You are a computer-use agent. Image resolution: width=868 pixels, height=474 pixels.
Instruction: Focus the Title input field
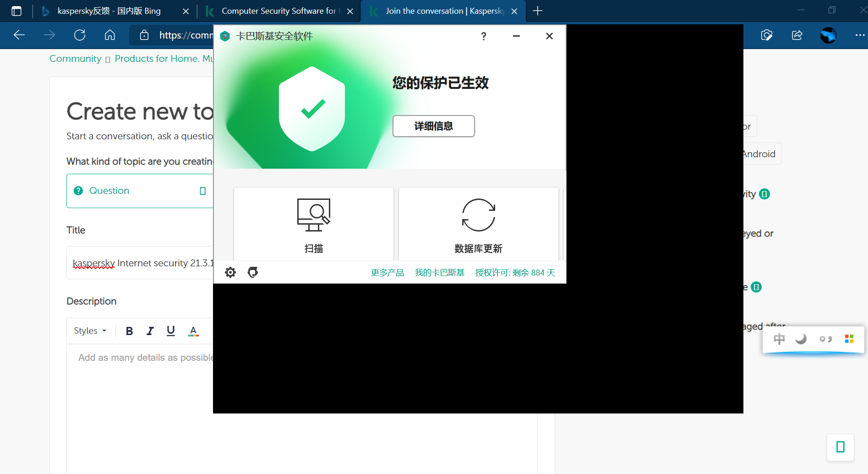click(x=140, y=263)
